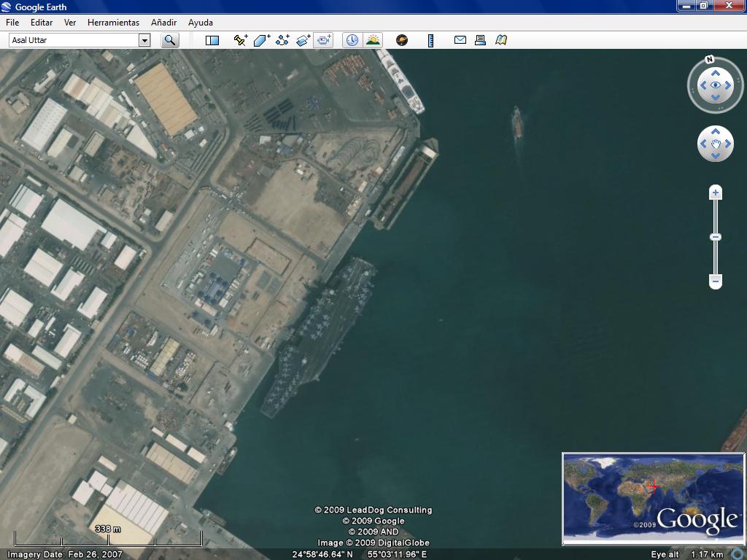Open the Herramientas menu
The height and width of the screenshot is (560, 747).
click(x=113, y=23)
